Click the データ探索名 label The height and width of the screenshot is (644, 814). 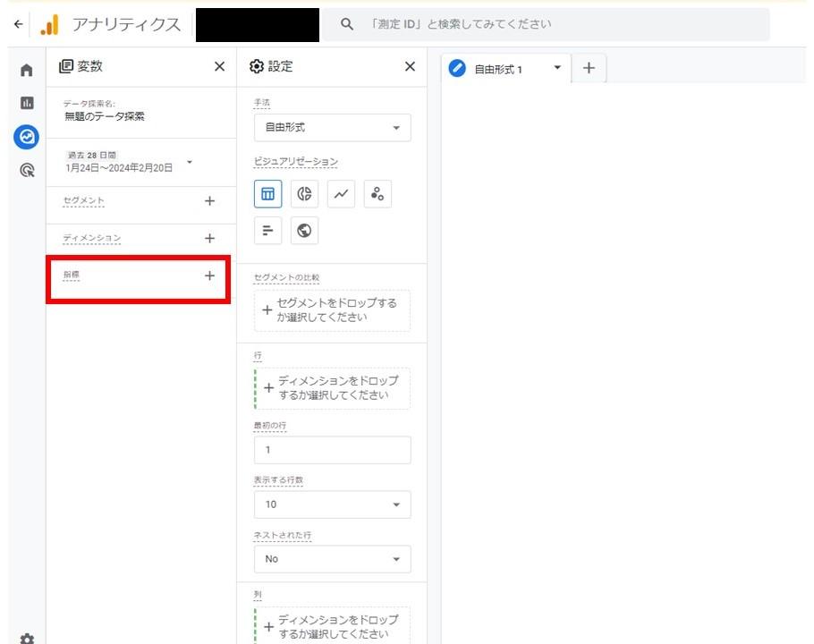pos(89,104)
